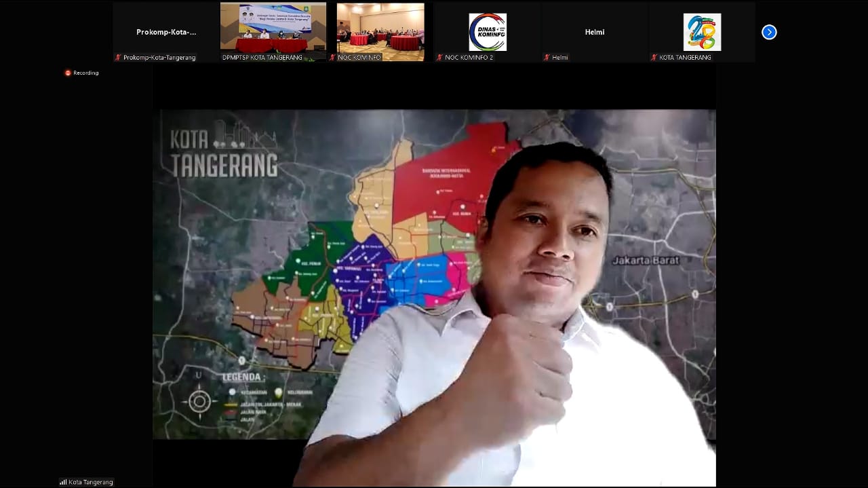Click the Recording status label

86,73
